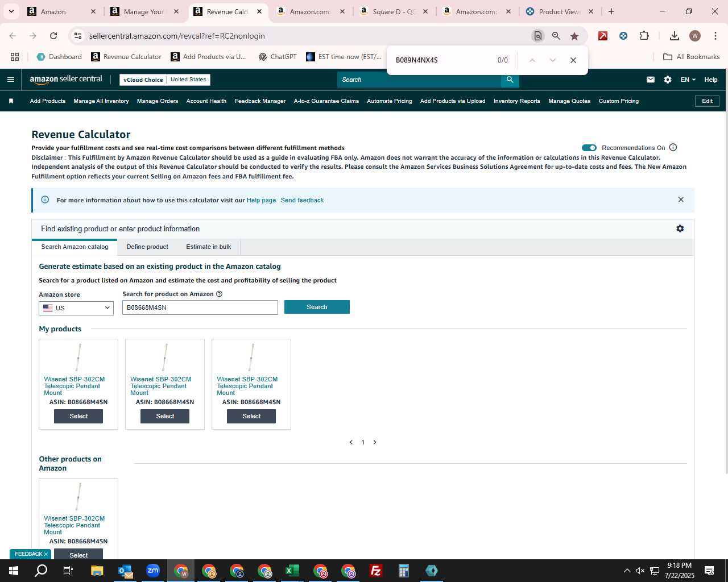Screen dimensions: 728x582
Task: Open the EN language dropdown
Action: pyautogui.click(x=688, y=80)
